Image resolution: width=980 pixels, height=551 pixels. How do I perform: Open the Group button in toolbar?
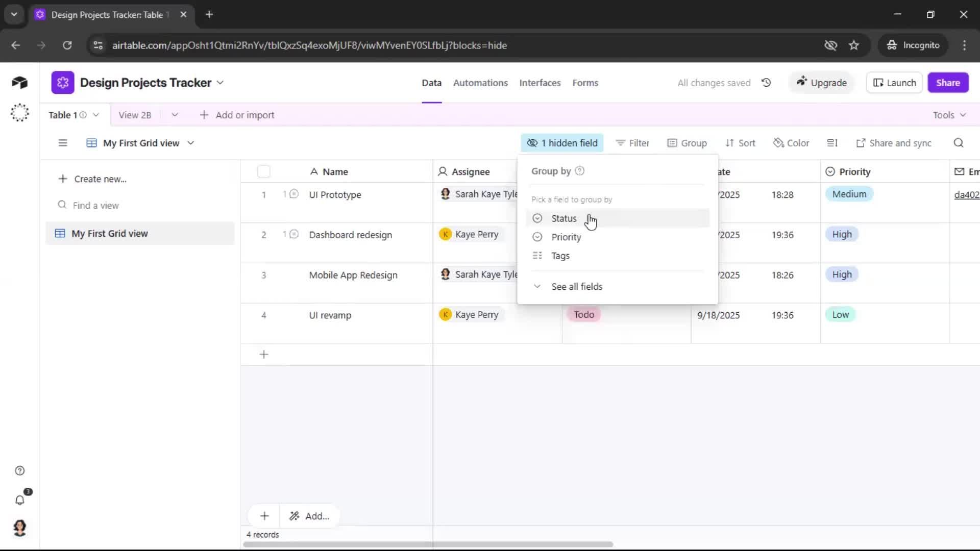pyautogui.click(x=687, y=143)
